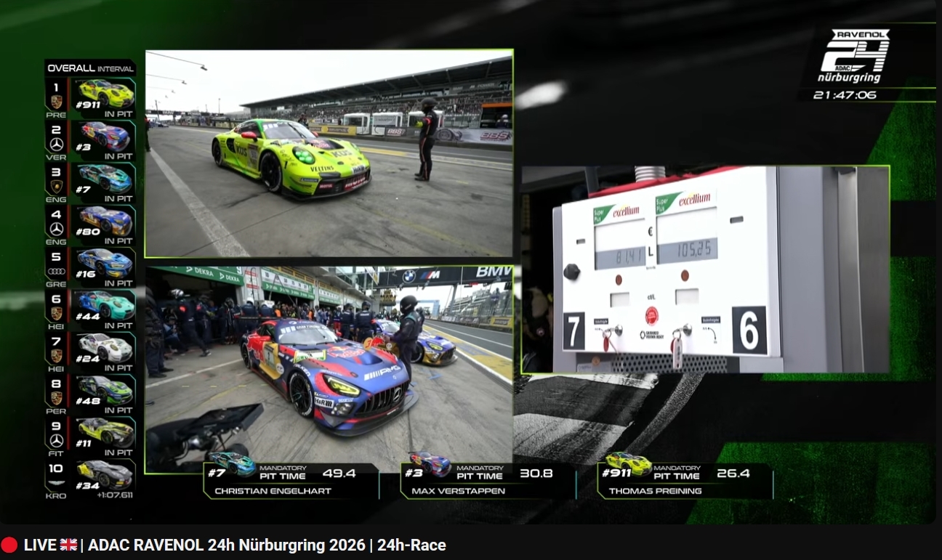Click the pump number 7 plate

pos(574,332)
